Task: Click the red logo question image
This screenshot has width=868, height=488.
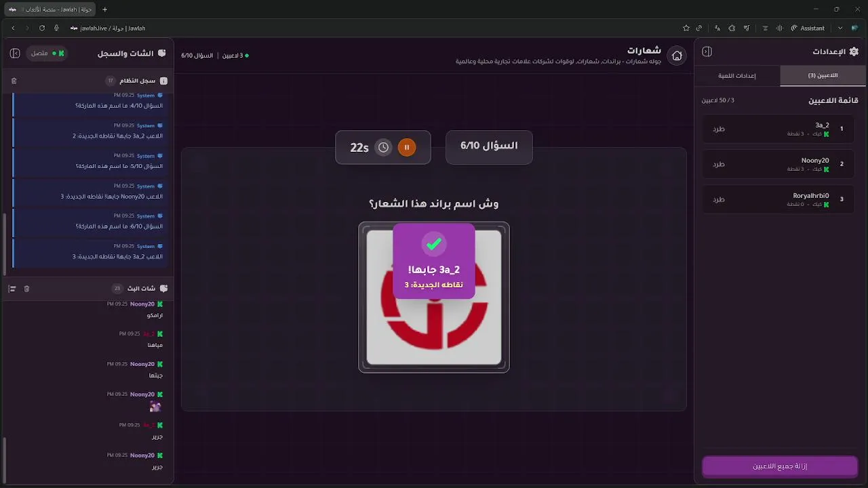Action: click(434, 297)
